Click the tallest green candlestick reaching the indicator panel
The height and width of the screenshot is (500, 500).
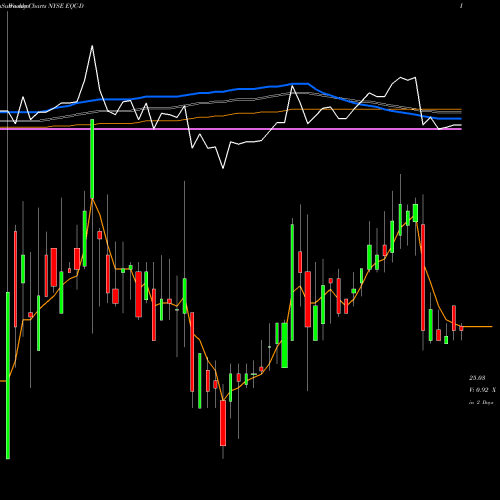tap(92, 159)
